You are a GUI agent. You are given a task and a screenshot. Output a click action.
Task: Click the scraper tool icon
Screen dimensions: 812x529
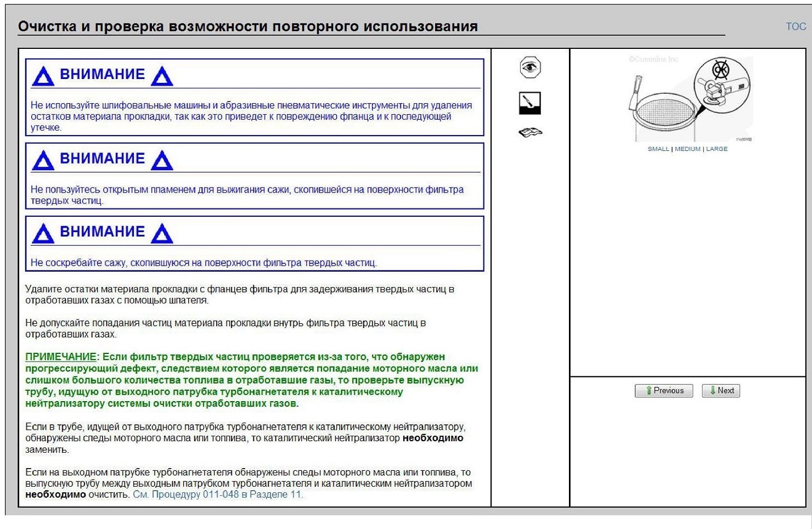(530, 103)
